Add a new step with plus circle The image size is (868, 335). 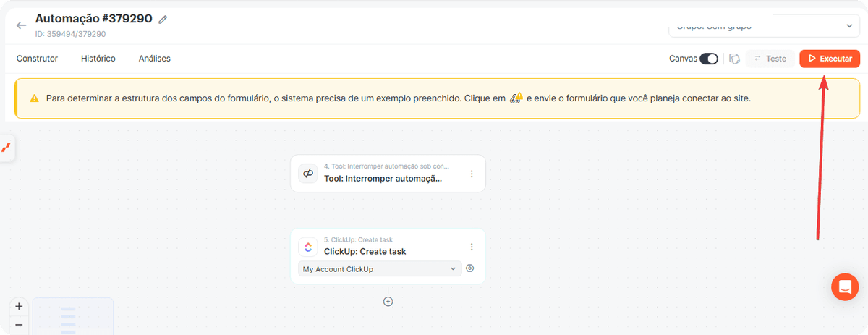coord(388,301)
